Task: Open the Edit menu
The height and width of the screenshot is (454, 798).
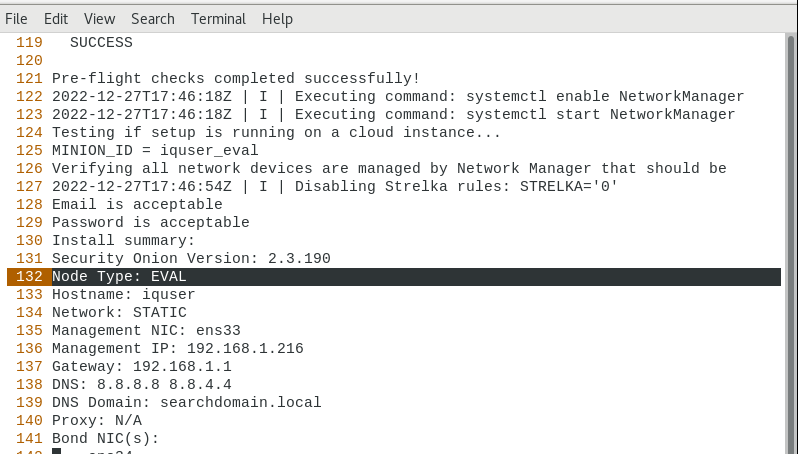Action: click(56, 19)
